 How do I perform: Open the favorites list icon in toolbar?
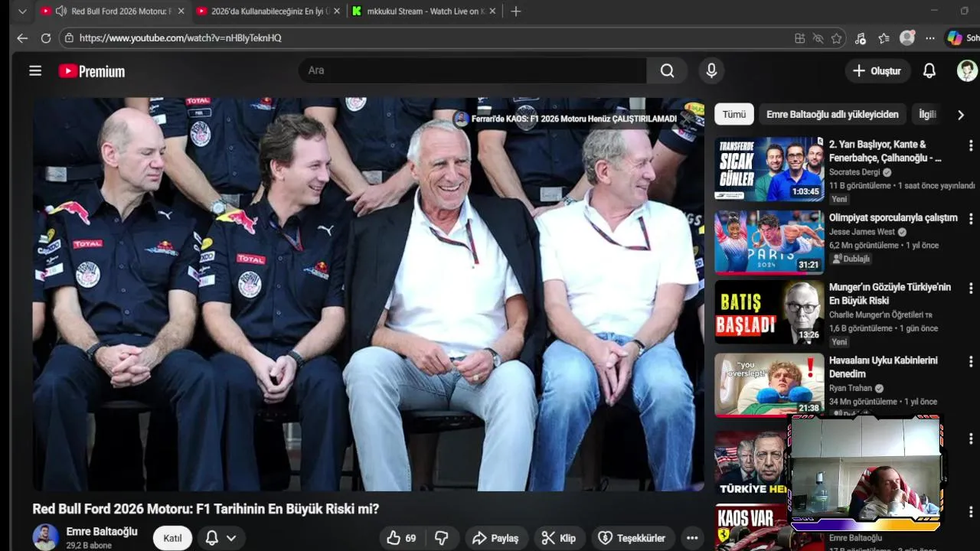884,37
